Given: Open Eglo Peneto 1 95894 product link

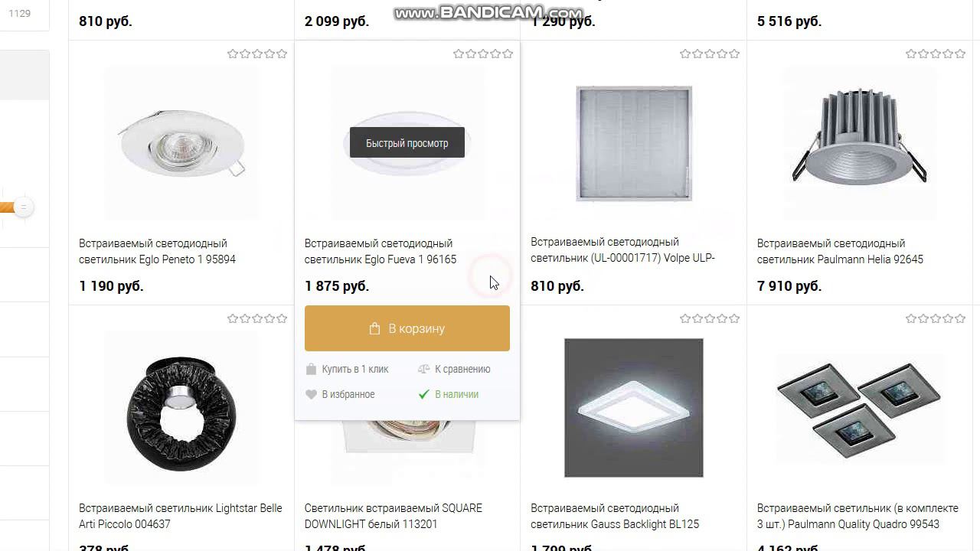Looking at the screenshot, I should point(157,251).
